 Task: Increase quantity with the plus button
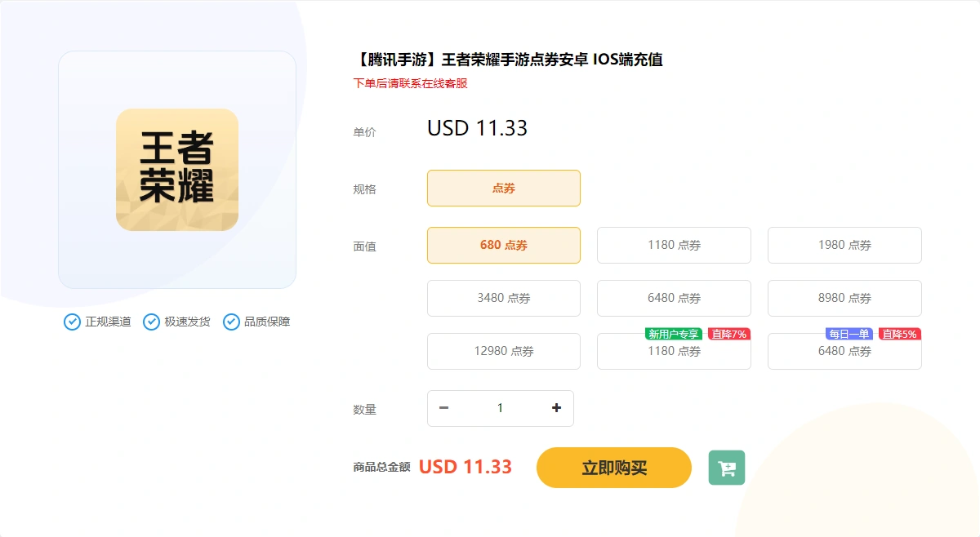coord(556,408)
